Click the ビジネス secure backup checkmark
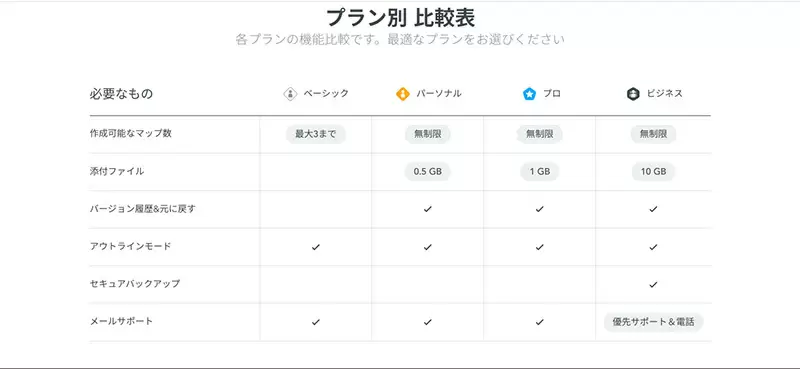The image size is (800, 369). [653, 285]
